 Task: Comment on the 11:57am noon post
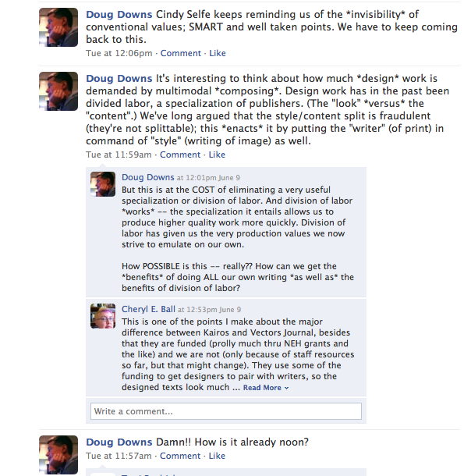pyautogui.click(x=180, y=456)
